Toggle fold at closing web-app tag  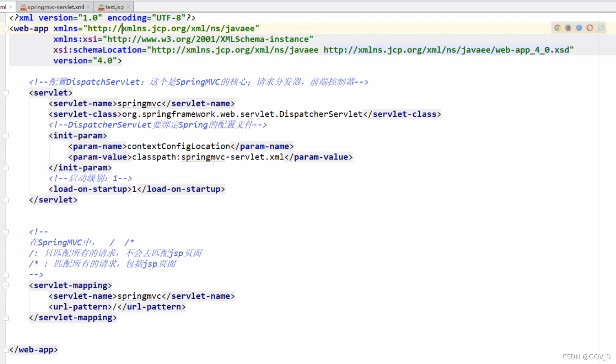(6, 350)
